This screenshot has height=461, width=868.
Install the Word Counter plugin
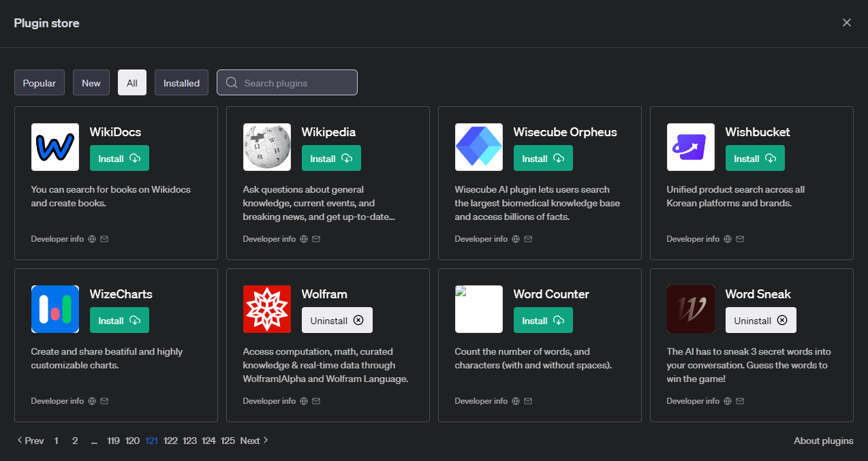tap(543, 320)
